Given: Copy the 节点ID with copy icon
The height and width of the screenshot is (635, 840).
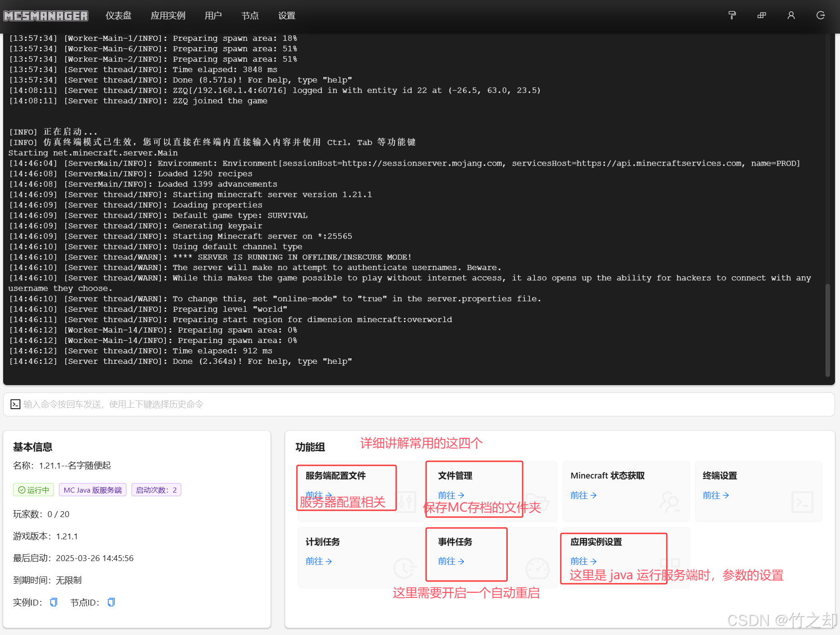Looking at the screenshot, I should [x=111, y=602].
